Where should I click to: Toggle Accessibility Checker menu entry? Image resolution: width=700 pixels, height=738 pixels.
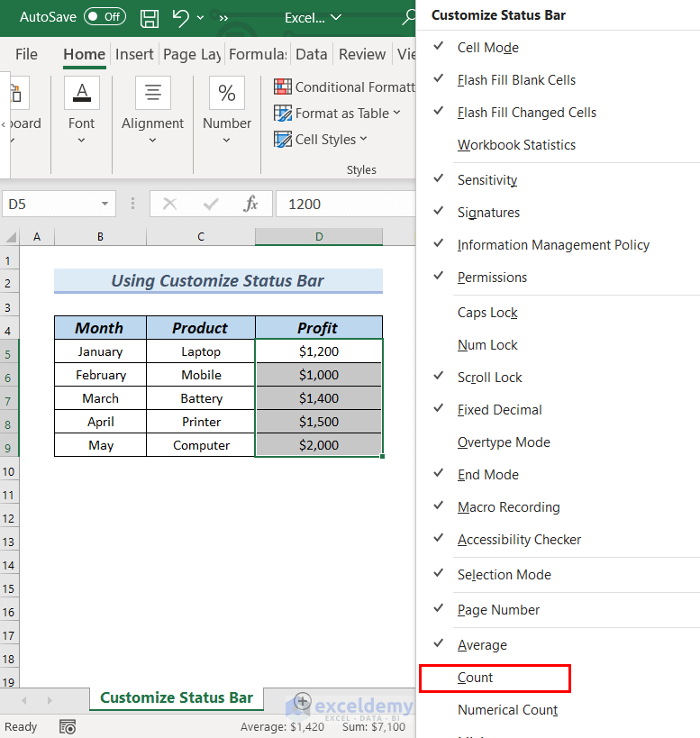pyautogui.click(x=558, y=540)
